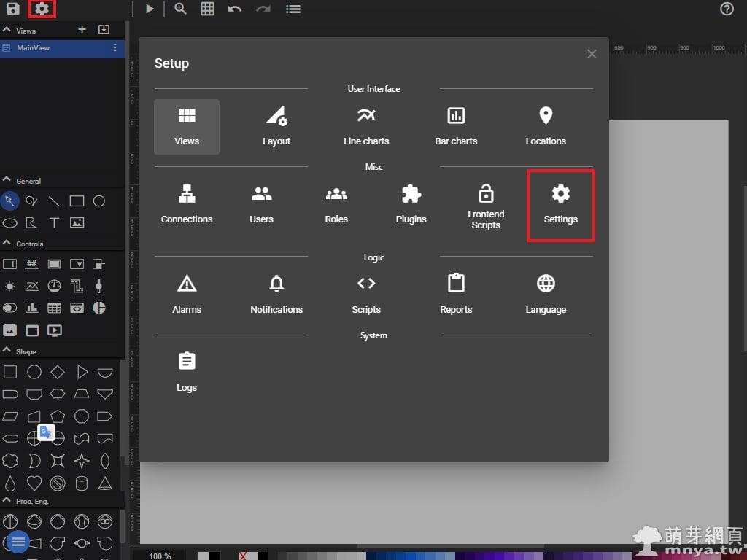Toggle the grid display icon
Screen dimensions: 747x560
208,9
